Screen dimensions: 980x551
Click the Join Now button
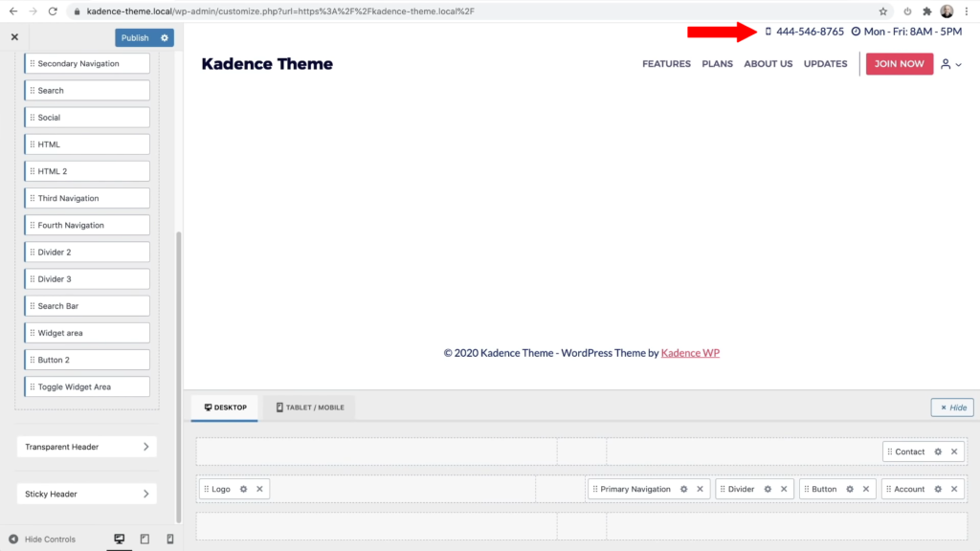pyautogui.click(x=900, y=64)
